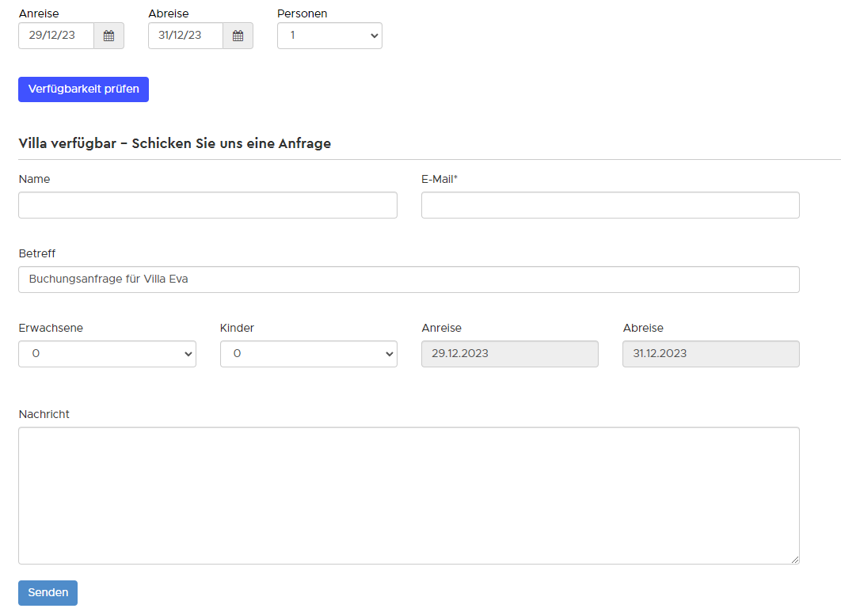Screen dimensions: 841x616
Task: Expand the Erwachsene dropdown
Action: [107, 354]
